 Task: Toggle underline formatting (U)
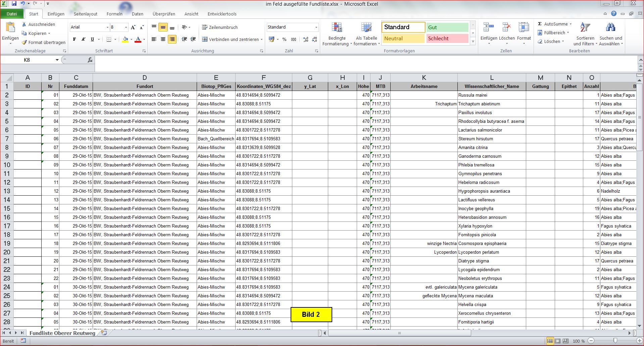92,40
